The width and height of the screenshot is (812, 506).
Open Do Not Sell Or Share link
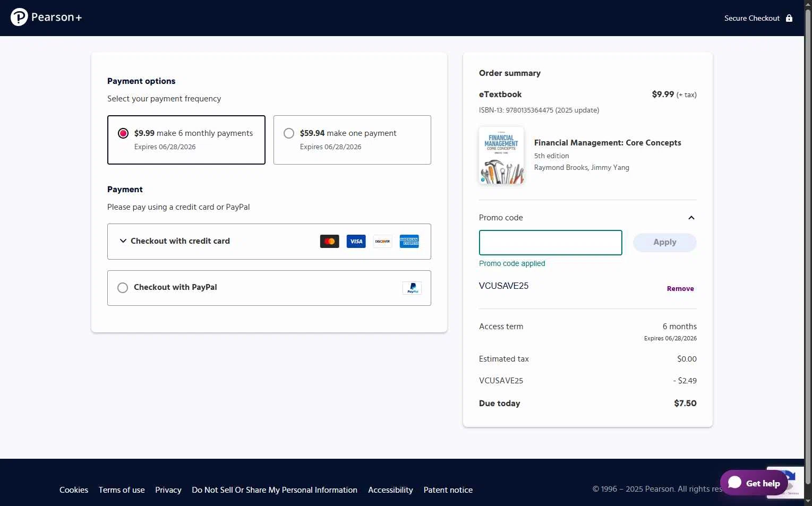point(275,490)
